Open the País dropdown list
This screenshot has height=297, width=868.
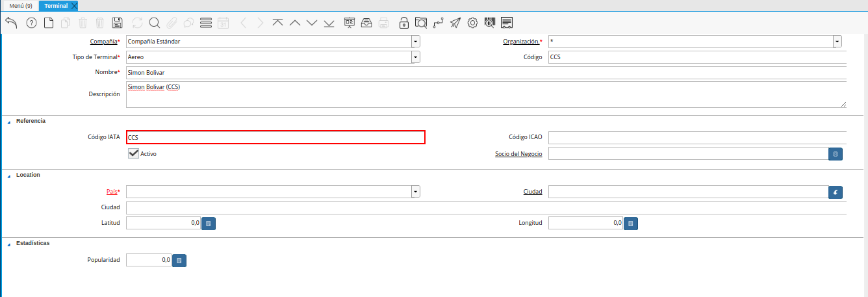click(415, 192)
